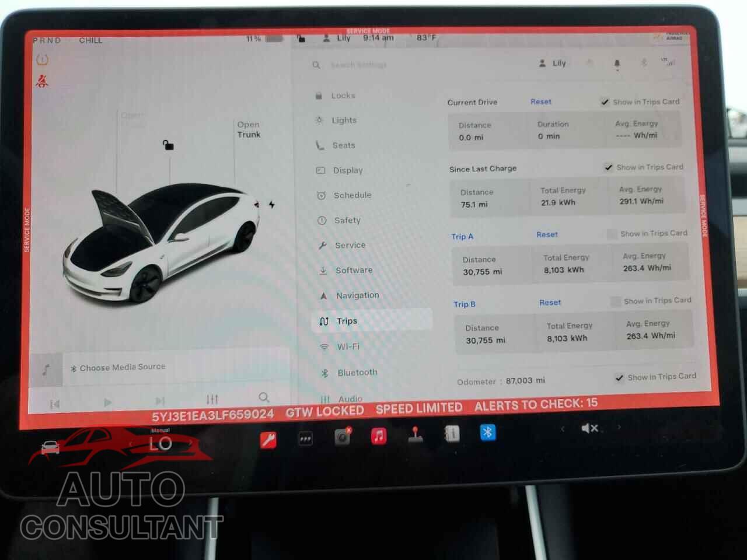Open the Software settings menu
The height and width of the screenshot is (560, 747).
[x=345, y=270]
